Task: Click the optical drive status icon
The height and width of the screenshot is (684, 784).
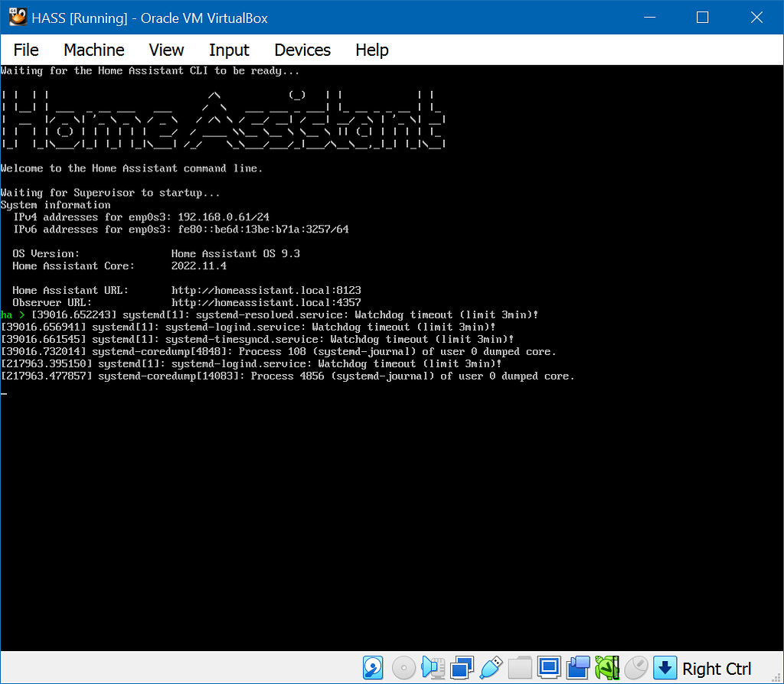Action: point(403,667)
